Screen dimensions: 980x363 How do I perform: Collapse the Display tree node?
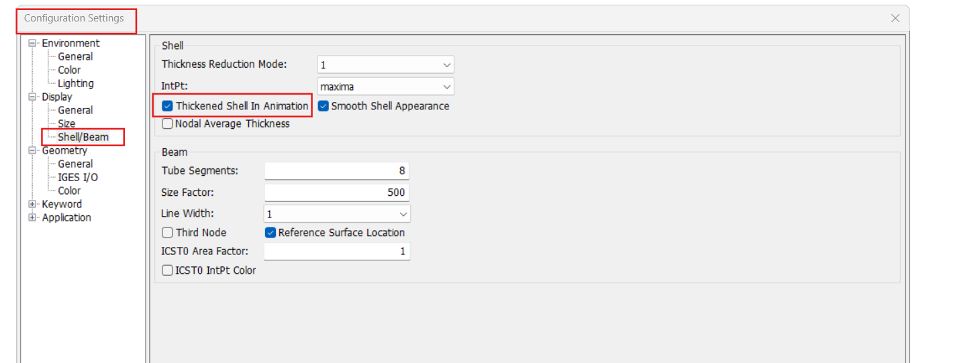(32, 97)
